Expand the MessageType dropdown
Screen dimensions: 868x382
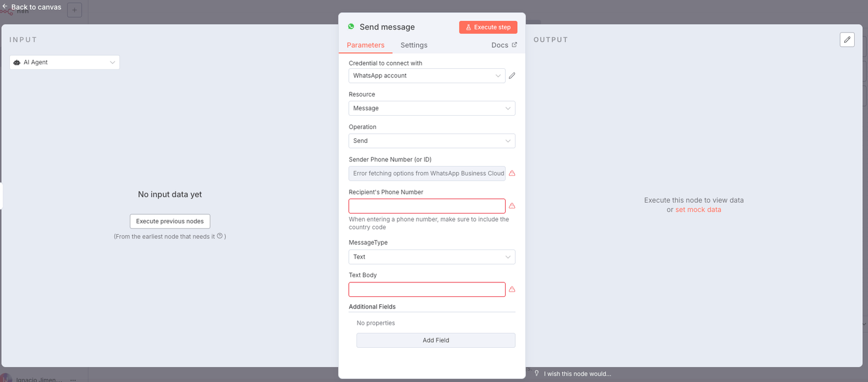pos(432,257)
